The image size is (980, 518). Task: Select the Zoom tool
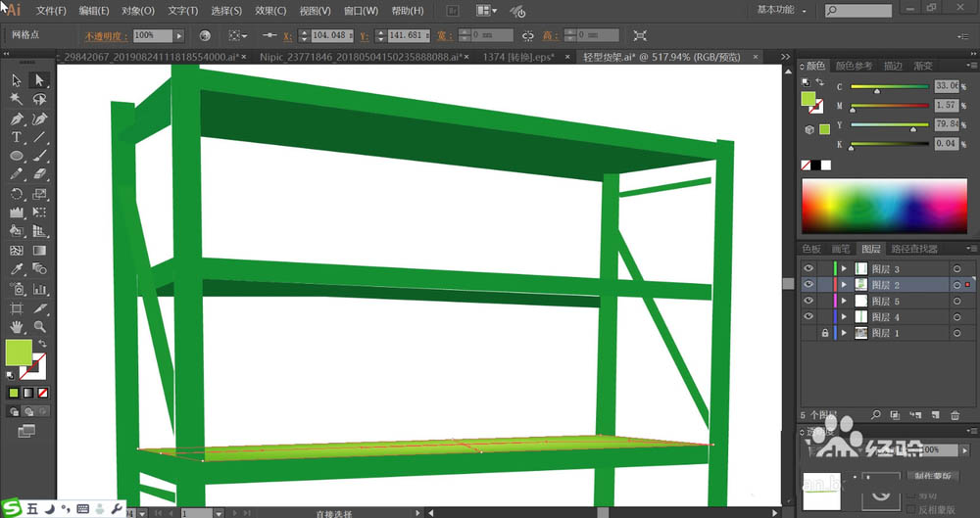click(39, 326)
